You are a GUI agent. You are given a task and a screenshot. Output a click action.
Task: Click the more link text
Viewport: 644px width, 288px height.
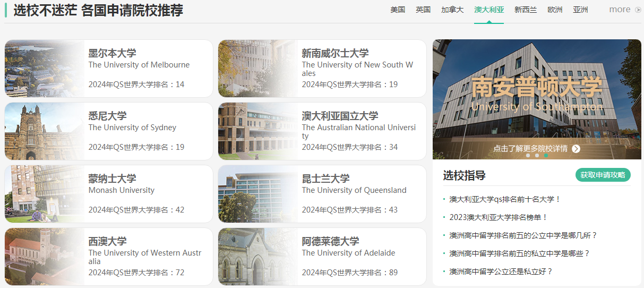(620, 10)
